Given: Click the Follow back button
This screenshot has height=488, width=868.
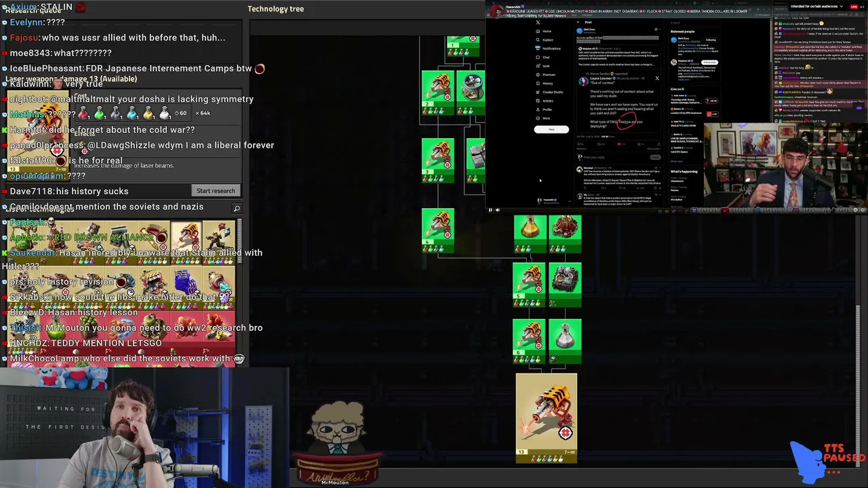Looking at the screenshot, I should tap(711, 62).
